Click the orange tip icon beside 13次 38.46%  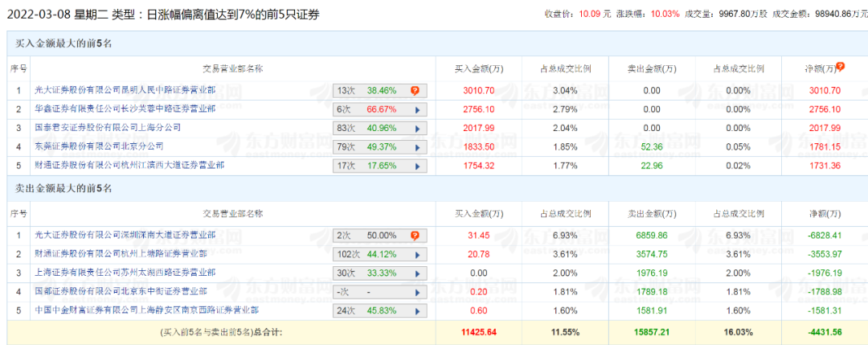(415, 90)
